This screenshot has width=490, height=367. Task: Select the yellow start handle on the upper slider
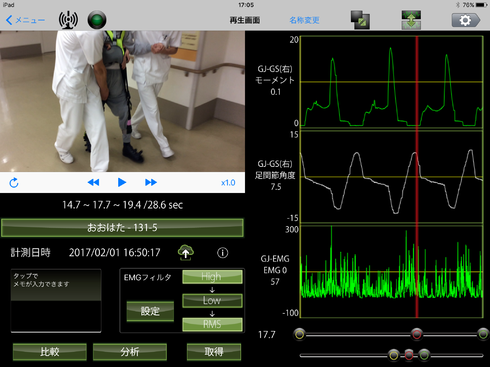(x=299, y=334)
